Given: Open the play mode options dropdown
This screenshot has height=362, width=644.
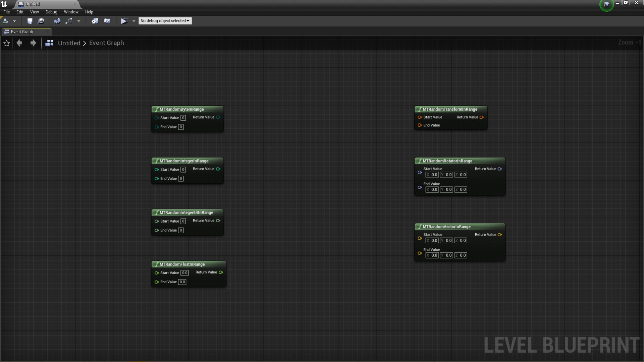Looking at the screenshot, I should [x=134, y=21].
